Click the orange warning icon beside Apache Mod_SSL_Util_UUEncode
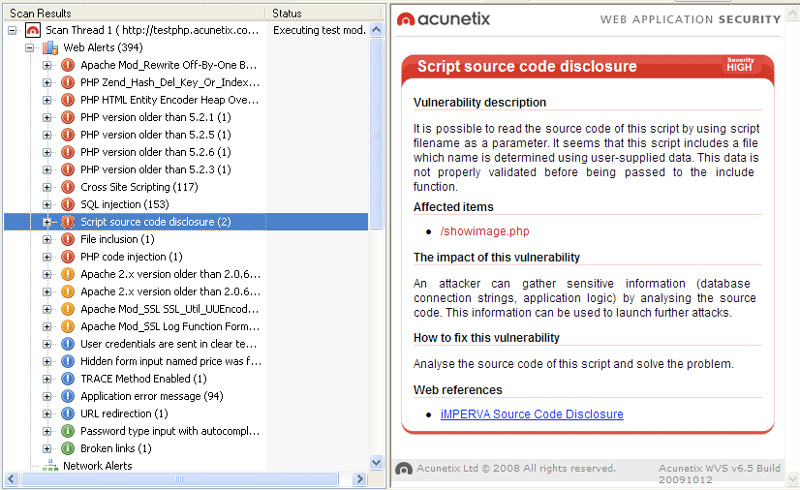 (x=68, y=309)
